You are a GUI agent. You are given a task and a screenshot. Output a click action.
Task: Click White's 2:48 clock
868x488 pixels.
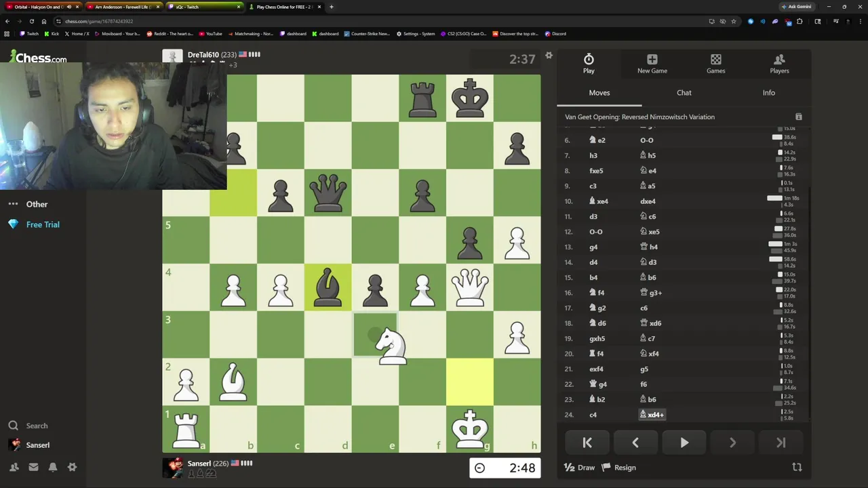point(505,468)
